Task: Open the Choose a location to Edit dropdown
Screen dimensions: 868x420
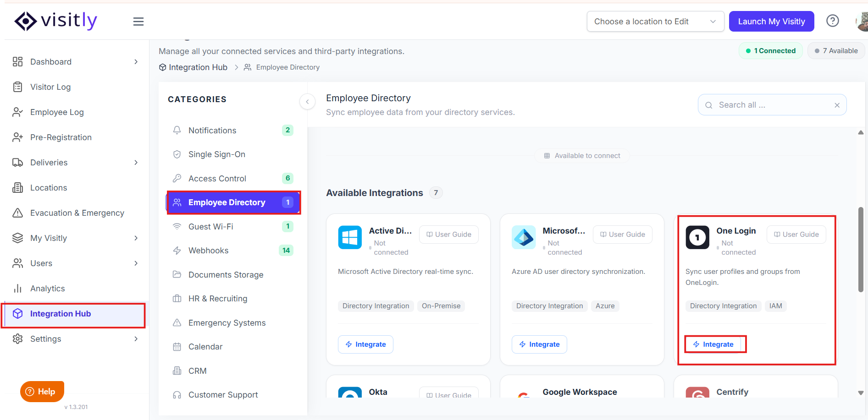Action: (655, 22)
